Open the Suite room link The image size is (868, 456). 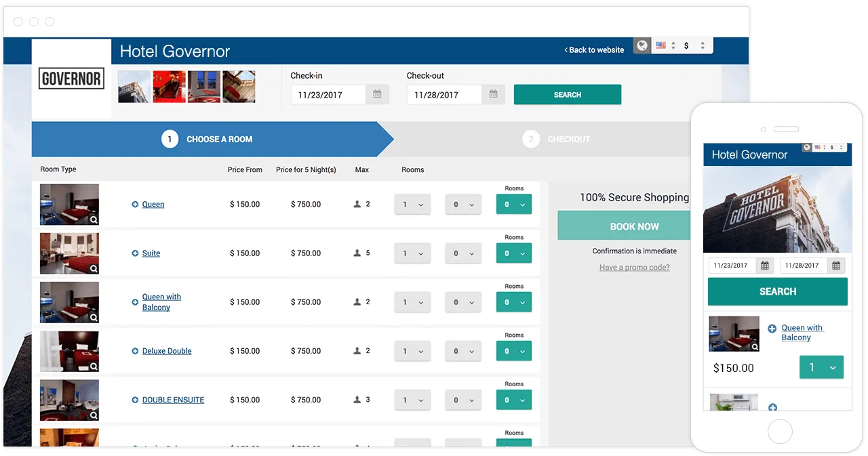tap(151, 253)
